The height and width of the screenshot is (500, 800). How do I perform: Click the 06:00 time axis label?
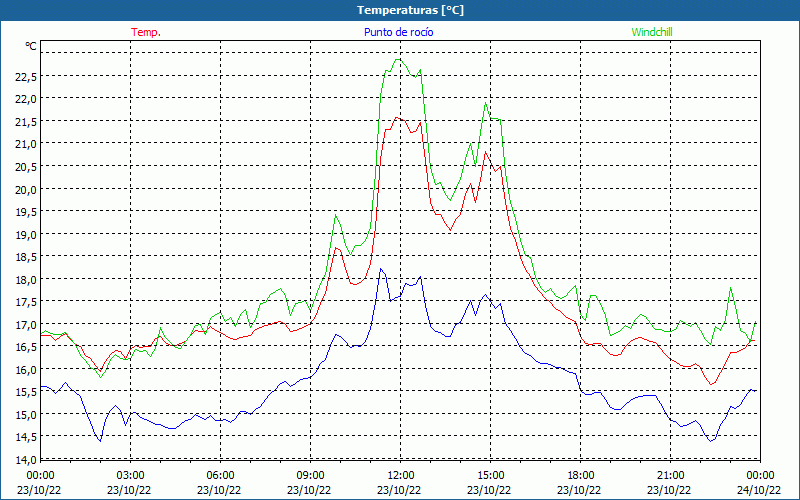coord(220,476)
